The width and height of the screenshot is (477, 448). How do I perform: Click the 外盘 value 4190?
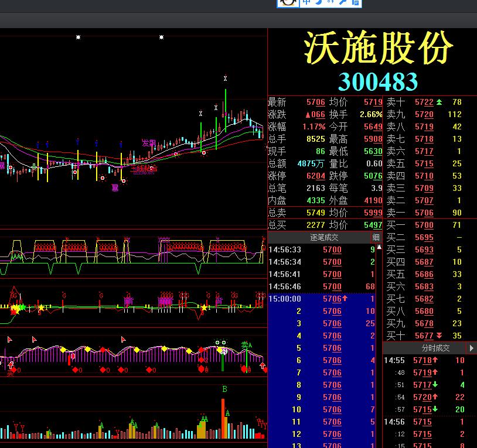tap(373, 200)
